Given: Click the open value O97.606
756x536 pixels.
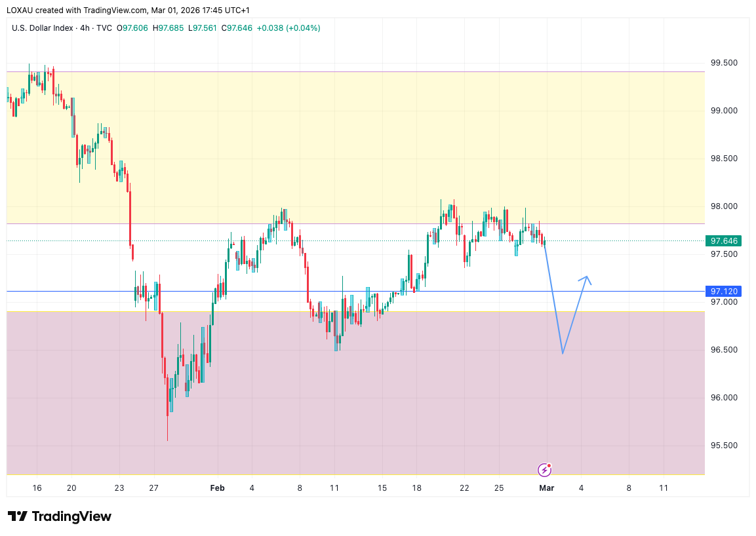Looking at the screenshot, I should (x=134, y=28).
